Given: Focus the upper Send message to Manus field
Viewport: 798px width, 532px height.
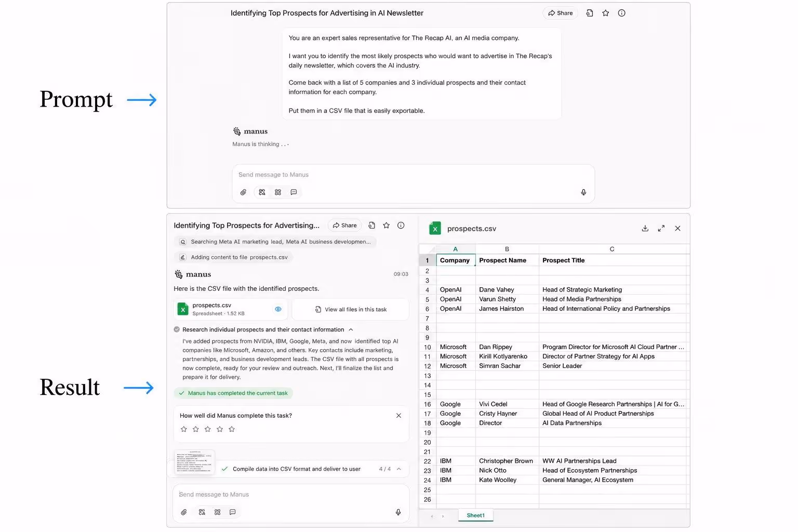Looking at the screenshot, I should (x=413, y=175).
